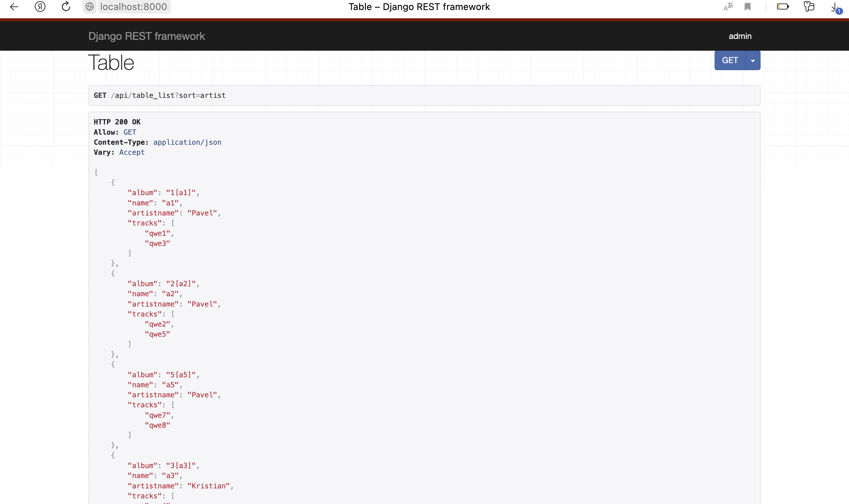Open the admin dropdown in the navbar

(x=740, y=36)
